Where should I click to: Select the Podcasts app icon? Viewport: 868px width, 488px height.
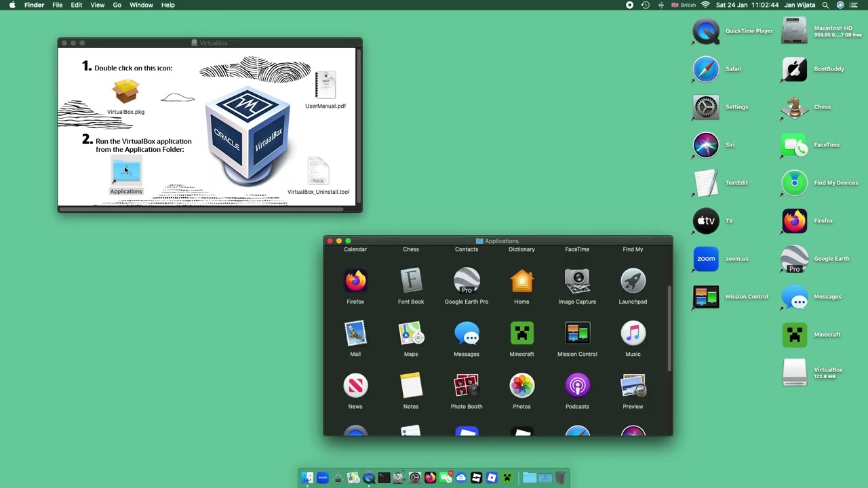click(577, 385)
